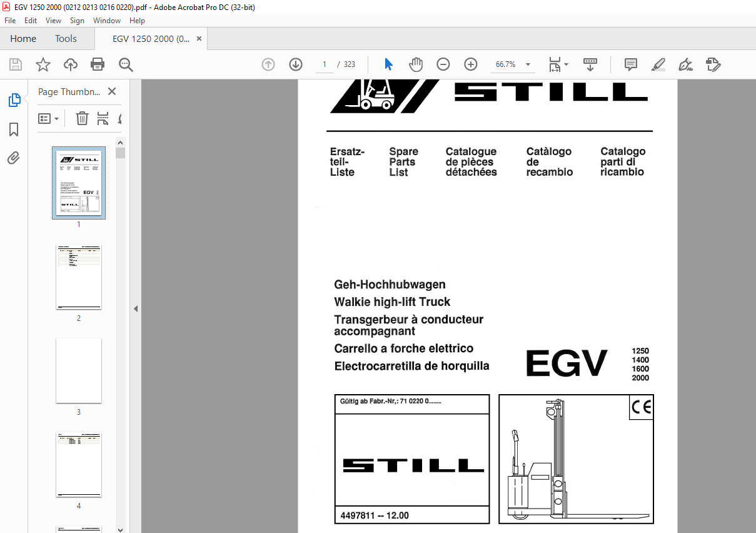Open the Sign menu

point(77,21)
